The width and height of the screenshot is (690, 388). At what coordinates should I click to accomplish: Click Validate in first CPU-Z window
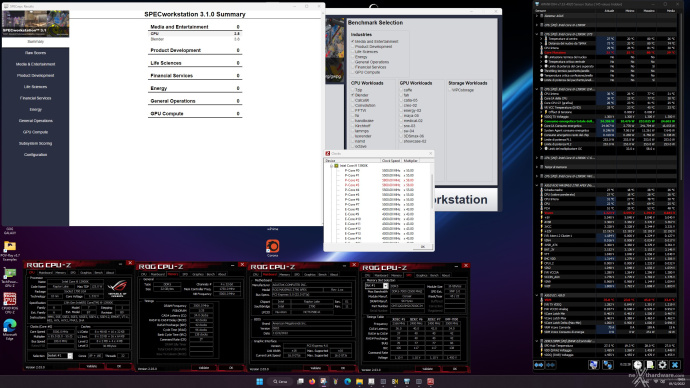tap(92, 366)
